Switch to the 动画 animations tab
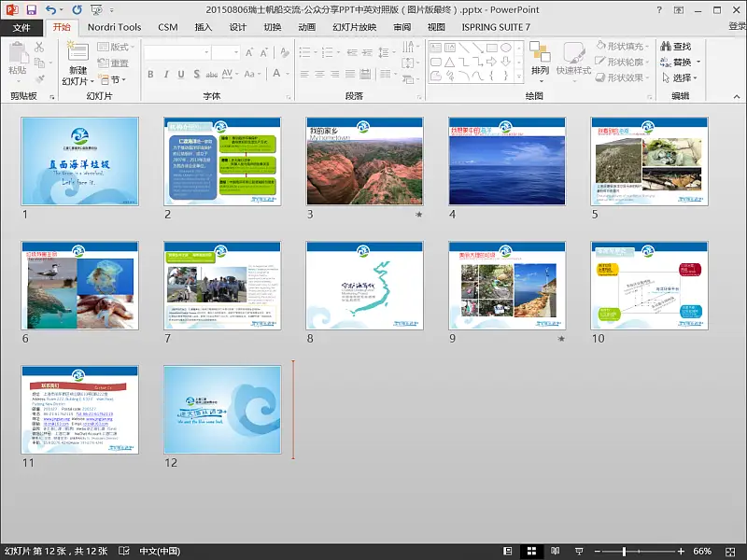Screen dimensions: 747x560 pyautogui.click(x=307, y=28)
